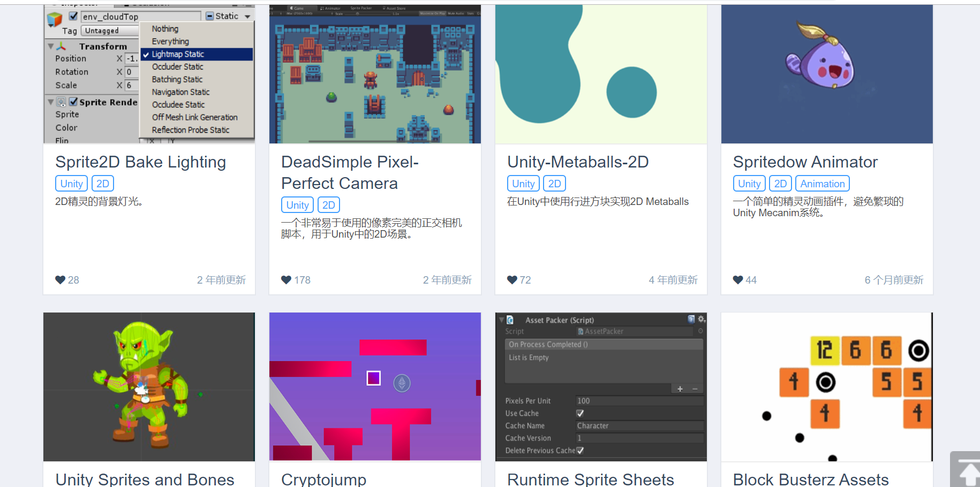Click the heart icon on DeadSimple Pixel-Perfect Camera

click(x=286, y=280)
